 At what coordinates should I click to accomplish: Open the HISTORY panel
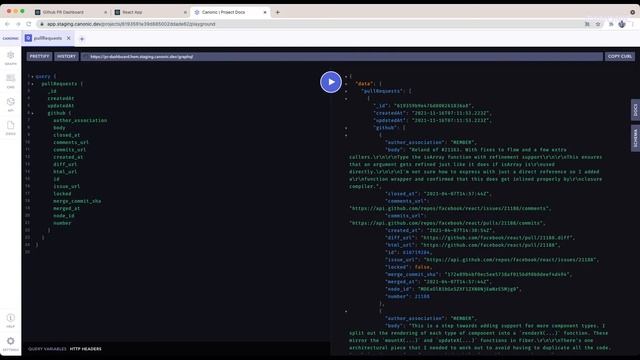66,56
